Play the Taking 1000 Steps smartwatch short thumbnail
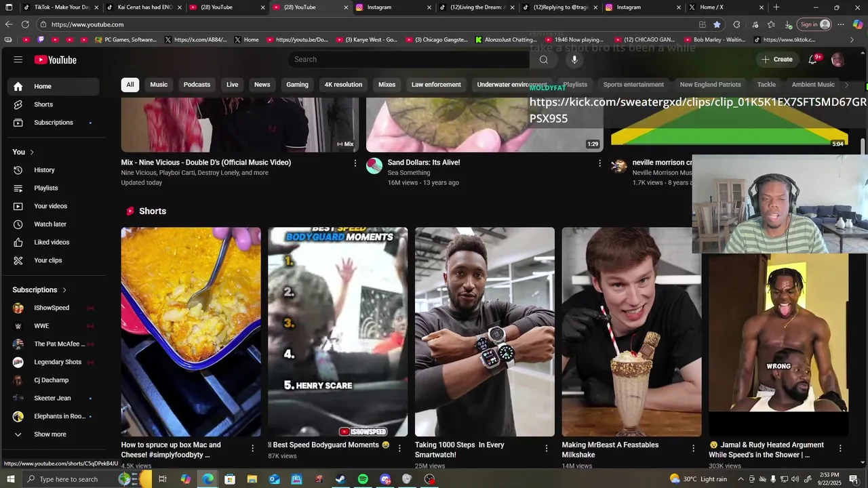This screenshot has height=488, width=868. click(485, 332)
